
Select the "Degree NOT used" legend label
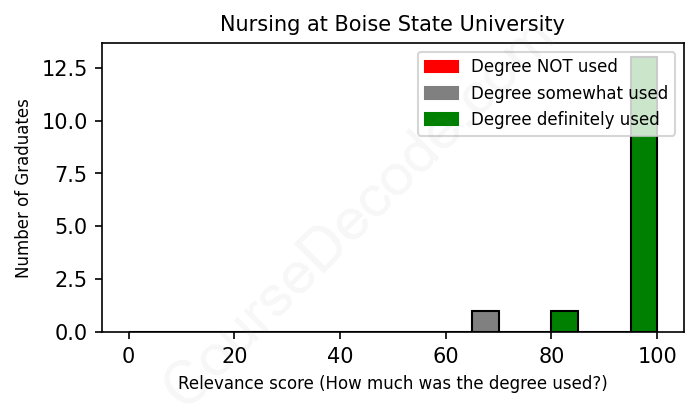point(544,67)
